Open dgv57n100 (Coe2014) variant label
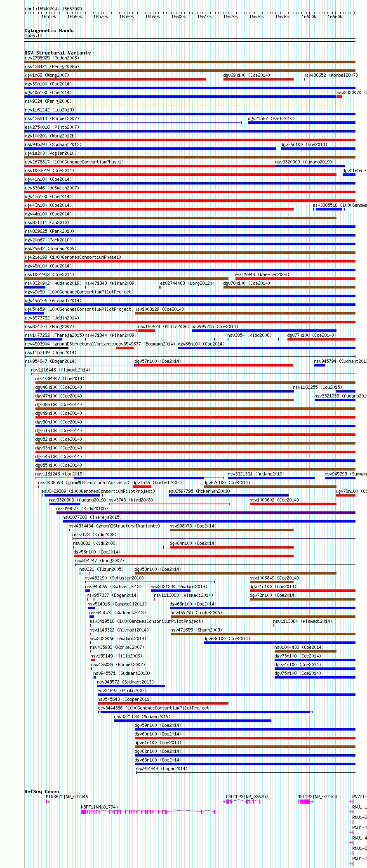Screen dimensions: 367x868 click(x=158, y=361)
